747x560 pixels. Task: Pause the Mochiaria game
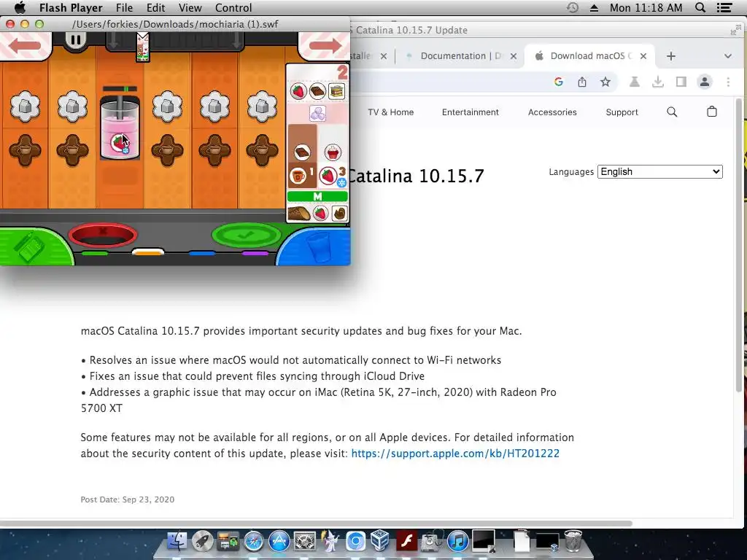coord(75,40)
